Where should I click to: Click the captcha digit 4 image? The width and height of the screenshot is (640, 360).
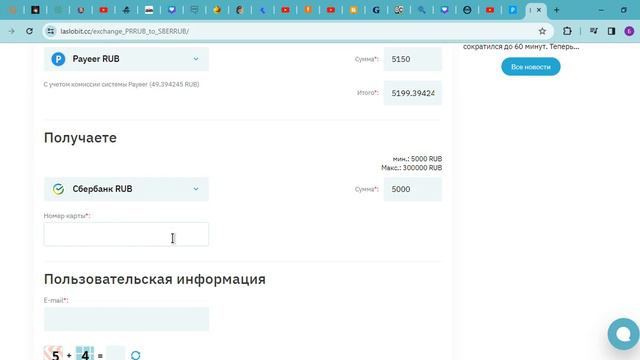click(85, 353)
